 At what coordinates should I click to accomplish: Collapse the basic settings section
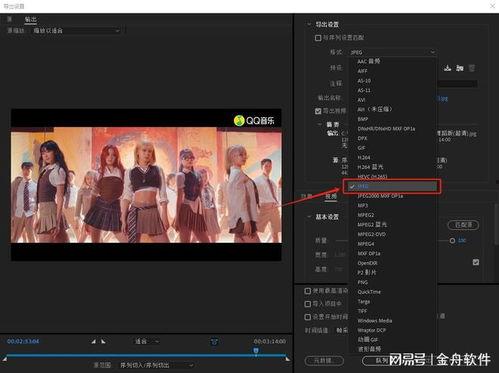(x=309, y=217)
